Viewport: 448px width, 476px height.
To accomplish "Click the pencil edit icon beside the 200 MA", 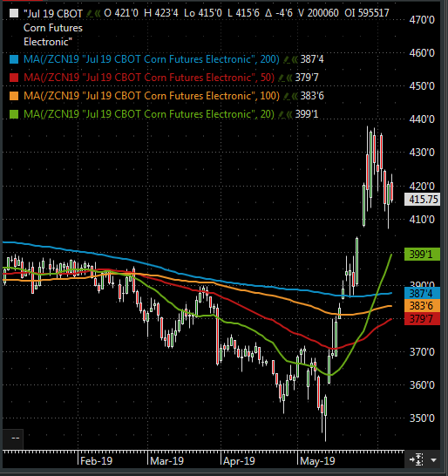I will [x=286, y=59].
